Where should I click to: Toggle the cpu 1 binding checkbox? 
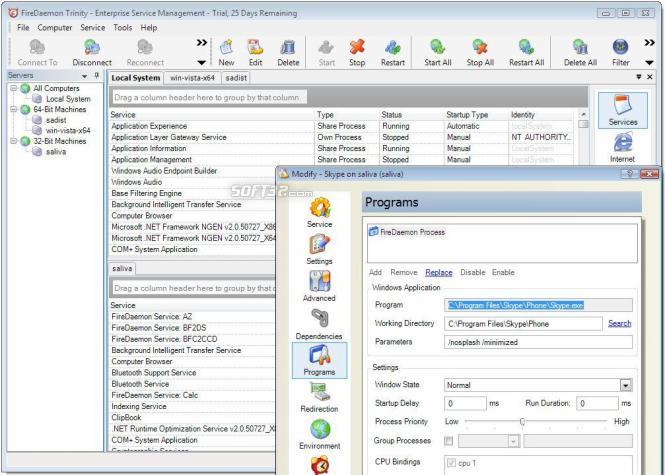[451, 463]
